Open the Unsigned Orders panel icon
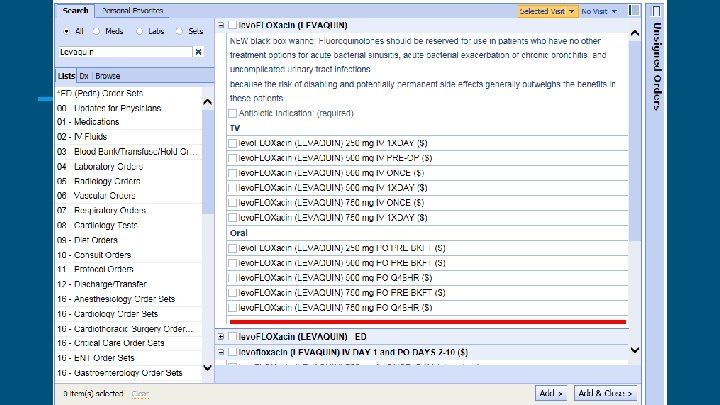 (x=656, y=11)
